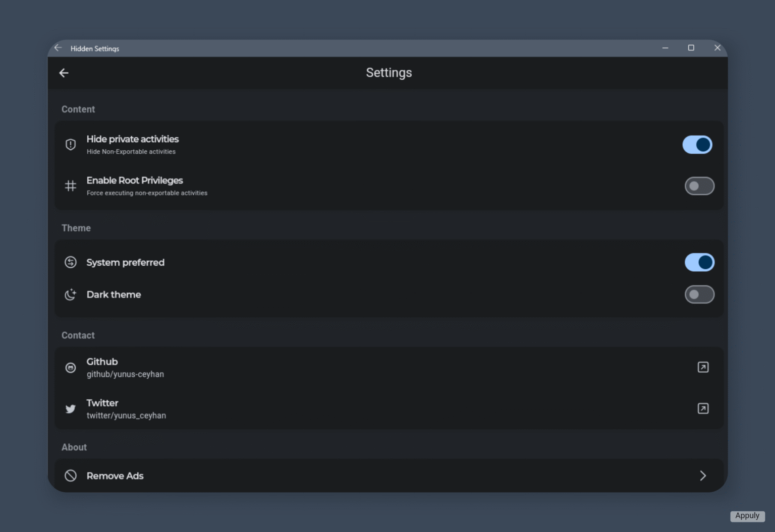Click the shield icon beside Hide private activities
The width and height of the screenshot is (775, 532).
pos(71,145)
